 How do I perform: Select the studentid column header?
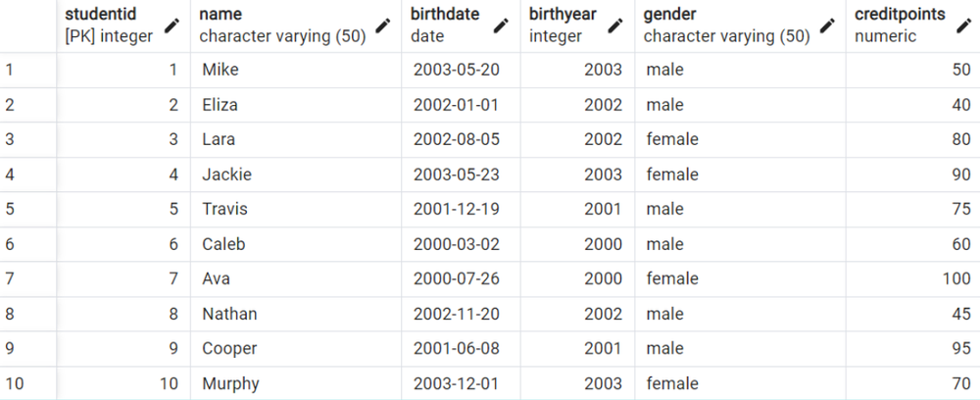pos(123,25)
